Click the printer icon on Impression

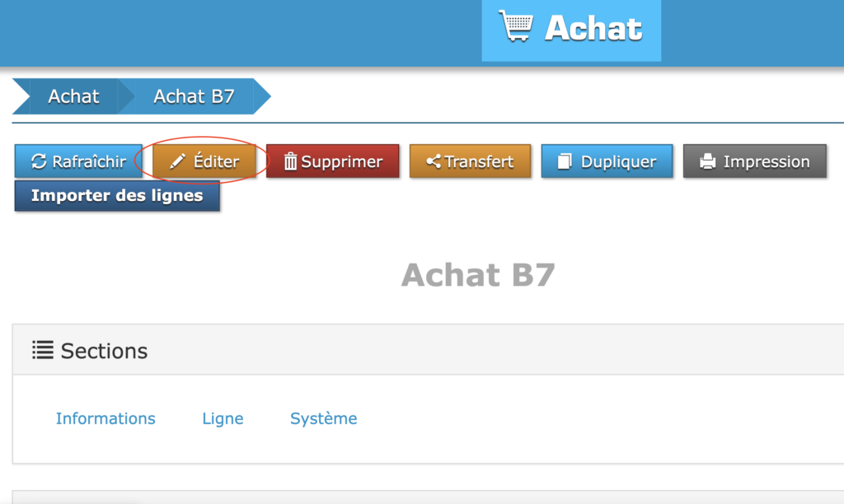[x=707, y=161]
